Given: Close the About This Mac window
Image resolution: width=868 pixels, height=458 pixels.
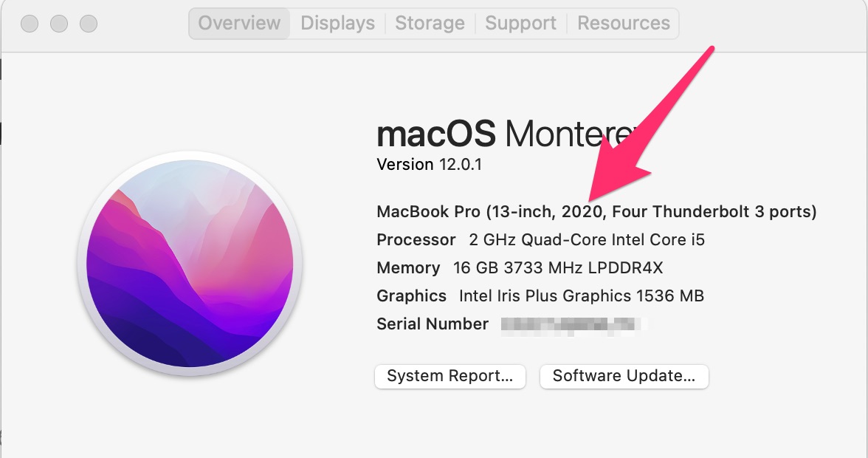Looking at the screenshot, I should click(30, 24).
